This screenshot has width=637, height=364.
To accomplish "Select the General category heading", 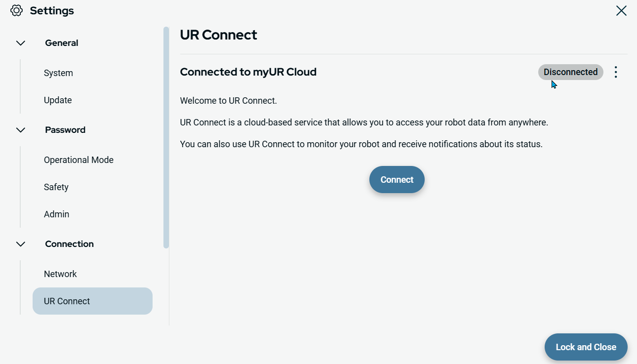I will (x=62, y=43).
